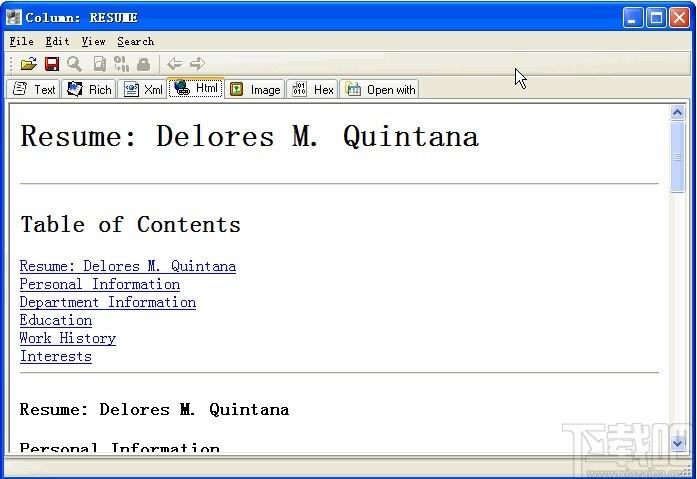Click the copy document toolbar icon
697x479 pixels.
[100, 64]
